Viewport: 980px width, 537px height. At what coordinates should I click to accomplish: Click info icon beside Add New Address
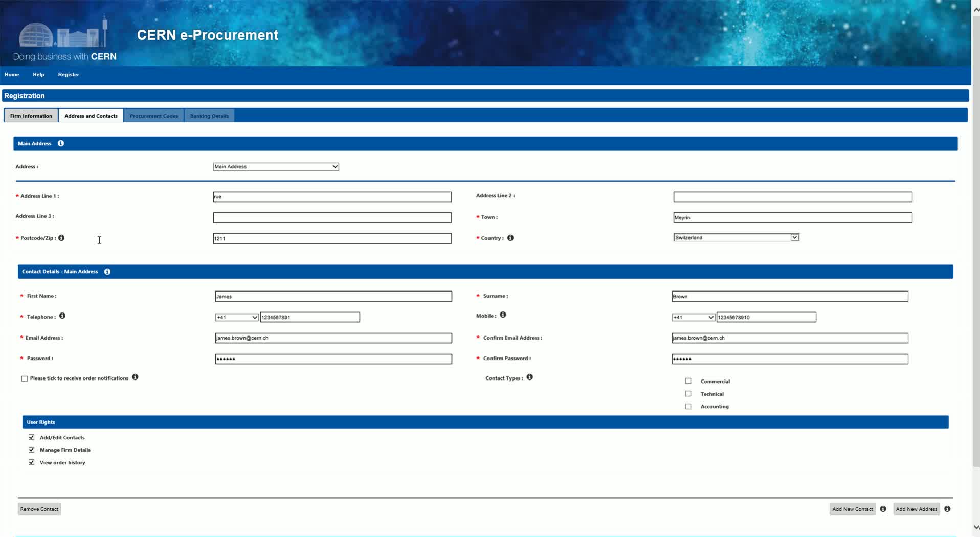click(x=947, y=509)
